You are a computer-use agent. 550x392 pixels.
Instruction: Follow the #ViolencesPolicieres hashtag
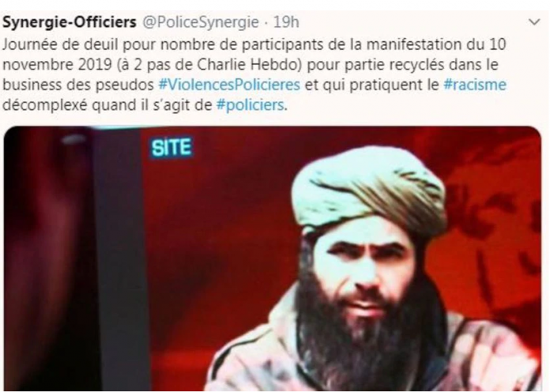pos(229,85)
